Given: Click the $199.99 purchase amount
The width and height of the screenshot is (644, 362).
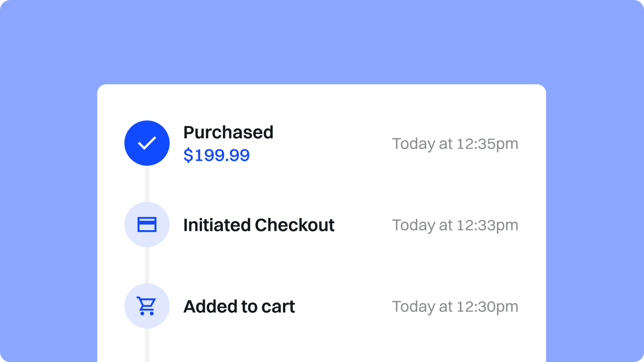Looking at the screenshot, I should 216,155.
